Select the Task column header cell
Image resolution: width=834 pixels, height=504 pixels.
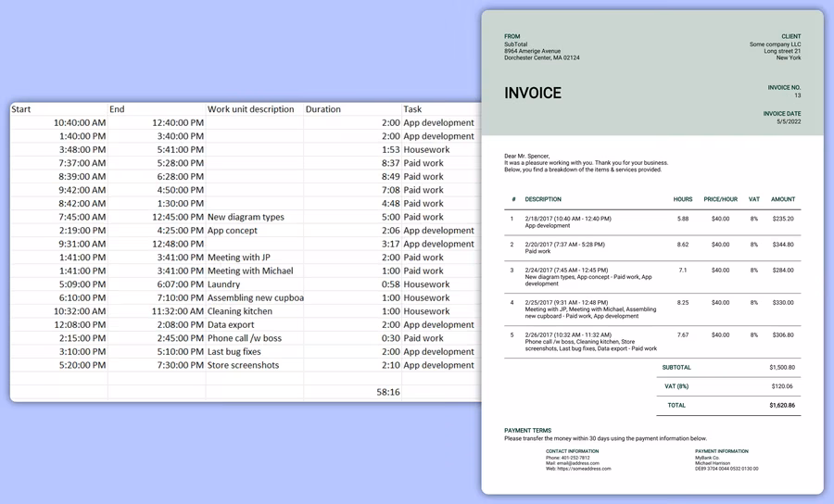[441, 109]
